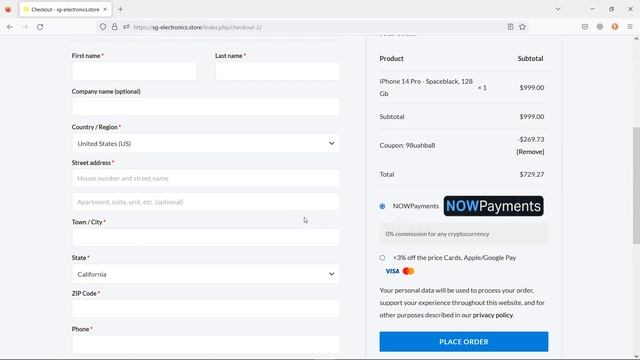This screenshot has width=640, height=360.
Task: Click the Total amount $729.27
Action: [531, 174]
